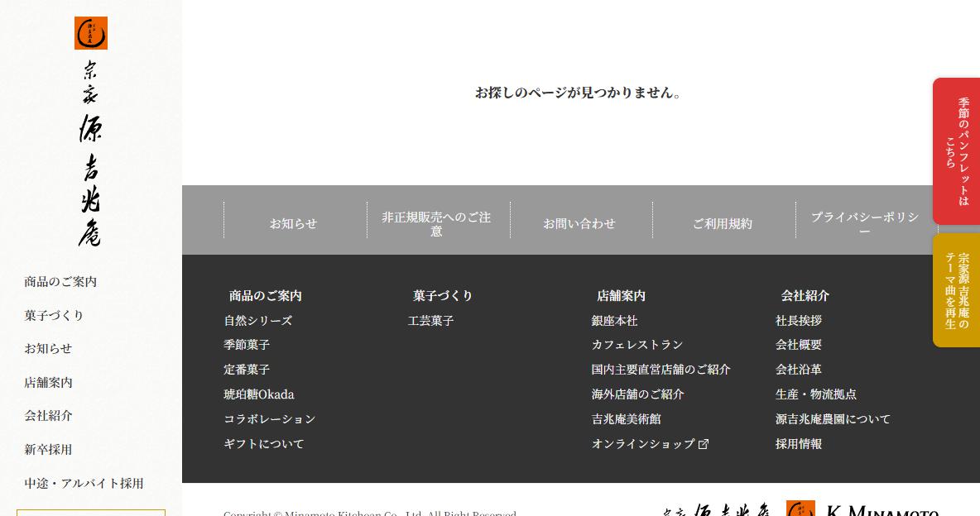Click お知らせ in the gray footer bar
This screenshot has height=516, width=980.
pyautogui.click(x=293, y=223)
